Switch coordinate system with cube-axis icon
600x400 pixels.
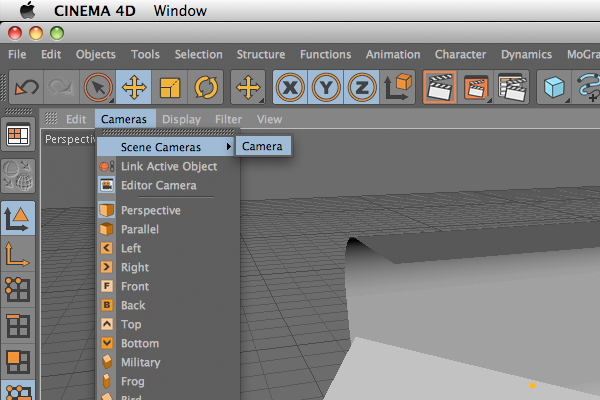(397, 87)
